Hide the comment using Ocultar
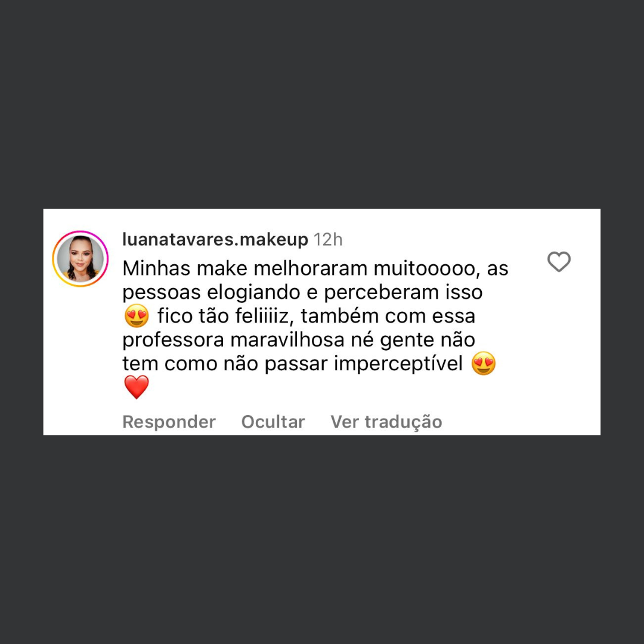 (x=273, y=422)
